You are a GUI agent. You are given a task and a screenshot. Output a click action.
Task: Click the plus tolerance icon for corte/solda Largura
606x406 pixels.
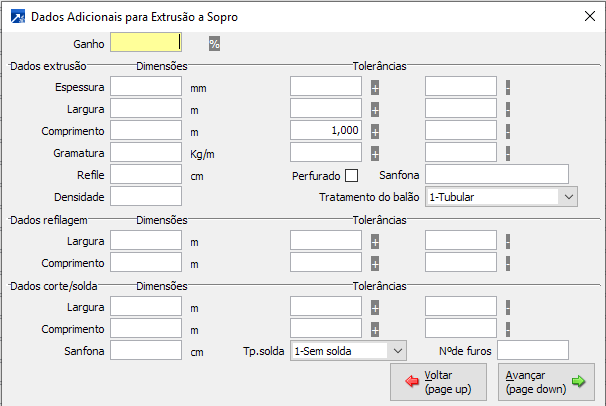point(375,307)
